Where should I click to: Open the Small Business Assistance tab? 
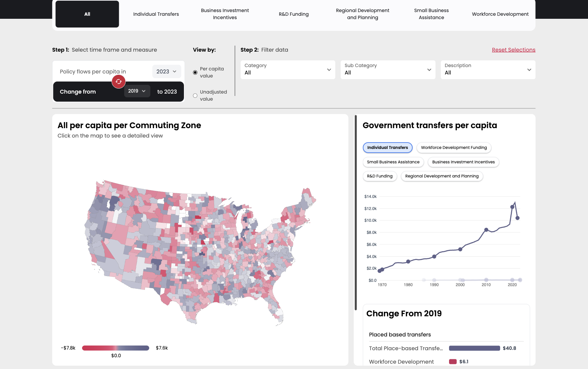coord(431,14)
